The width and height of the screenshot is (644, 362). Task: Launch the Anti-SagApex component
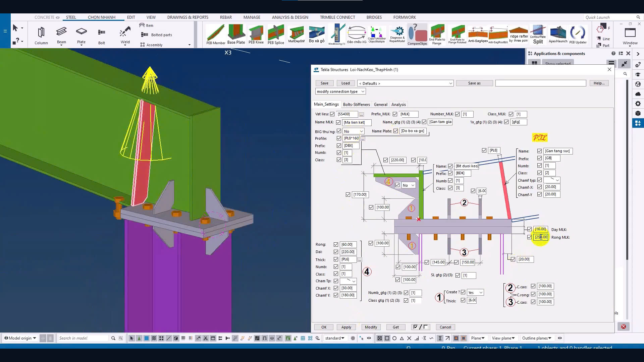tap(478, 35)
